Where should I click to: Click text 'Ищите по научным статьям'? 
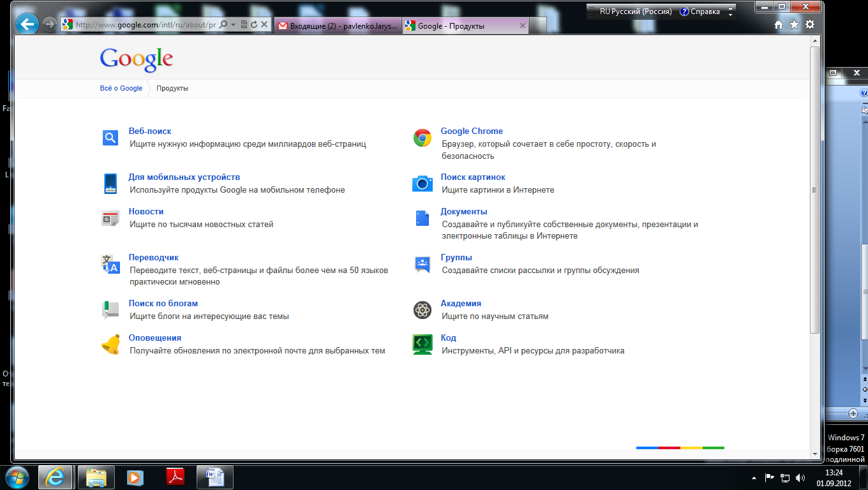pyautogui.click(x=495, y=316)
